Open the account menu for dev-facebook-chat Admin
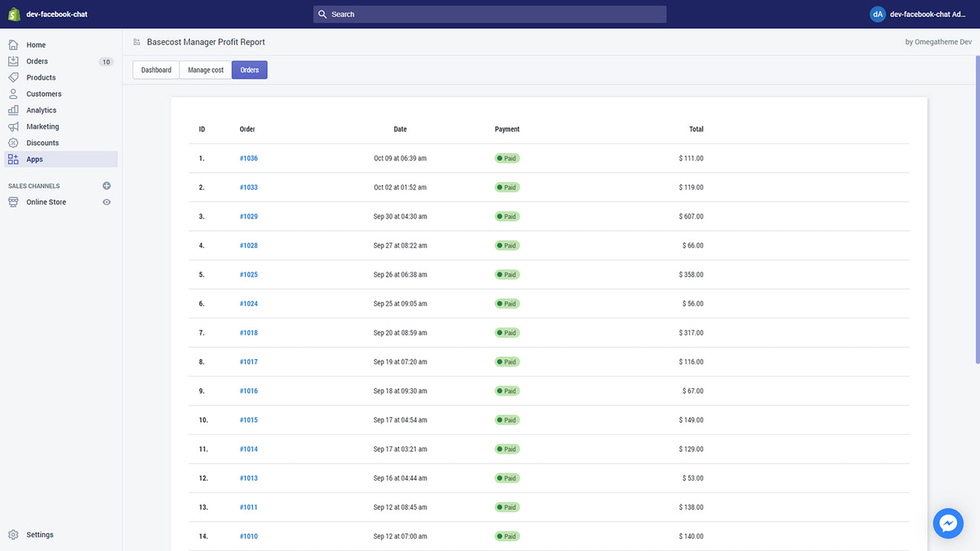The image size is (980, 551). (x=919, y=14)
